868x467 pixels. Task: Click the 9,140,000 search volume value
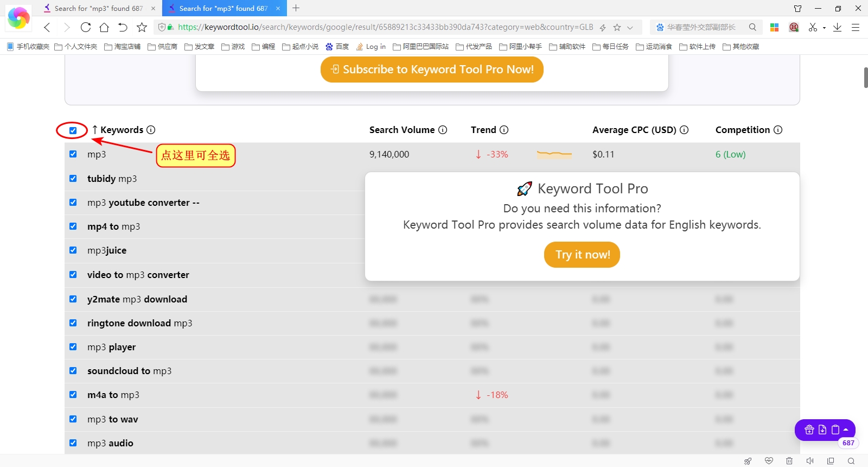pos(389,154)
